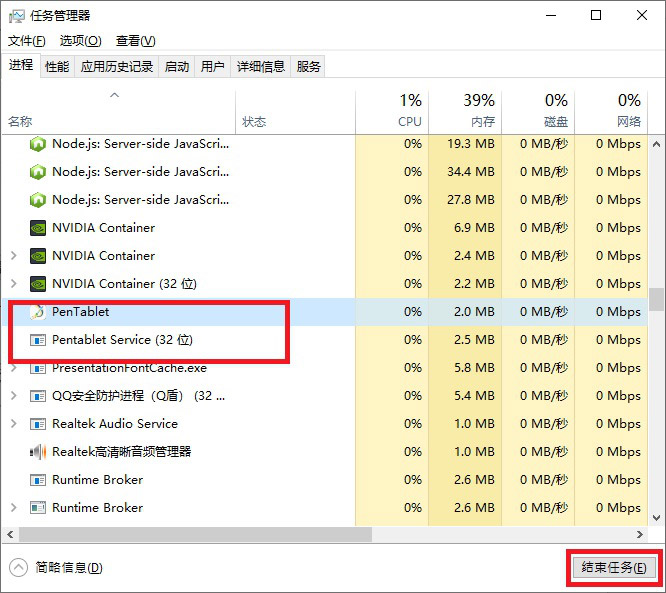The image size is (666, 593).
Task: Select the Realtek Audio Service row text
Action: pos(115,424)
